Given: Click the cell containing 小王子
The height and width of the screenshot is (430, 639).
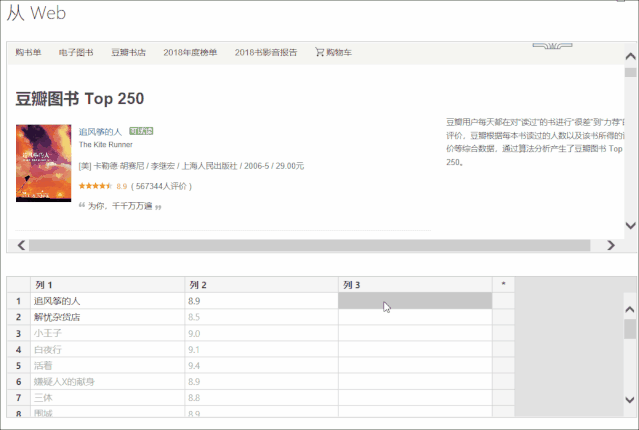Looking at the screenshot, I should point(108,333).
